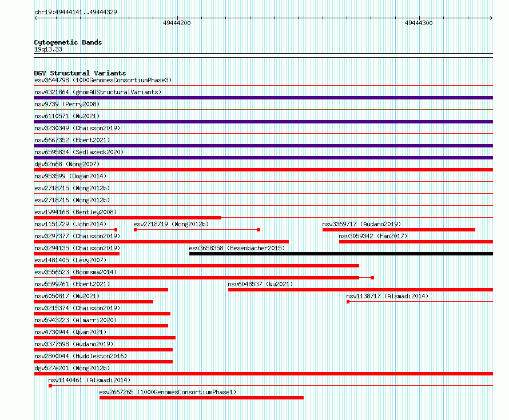
Task: Click esv2718716 (Wong2012b) label
Action: pyautogui.click(x=72, y=200)
